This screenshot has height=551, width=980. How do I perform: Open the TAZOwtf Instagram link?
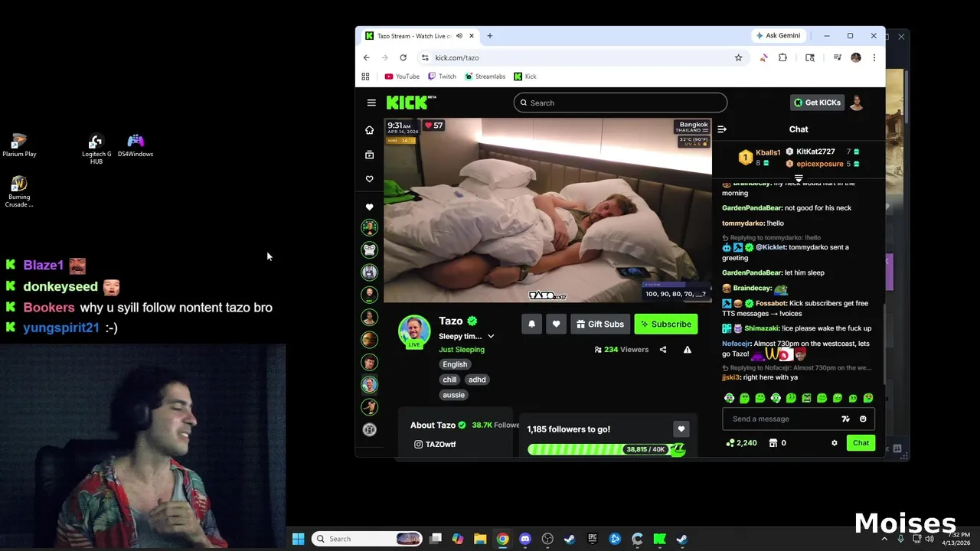[x=435, y=444]
